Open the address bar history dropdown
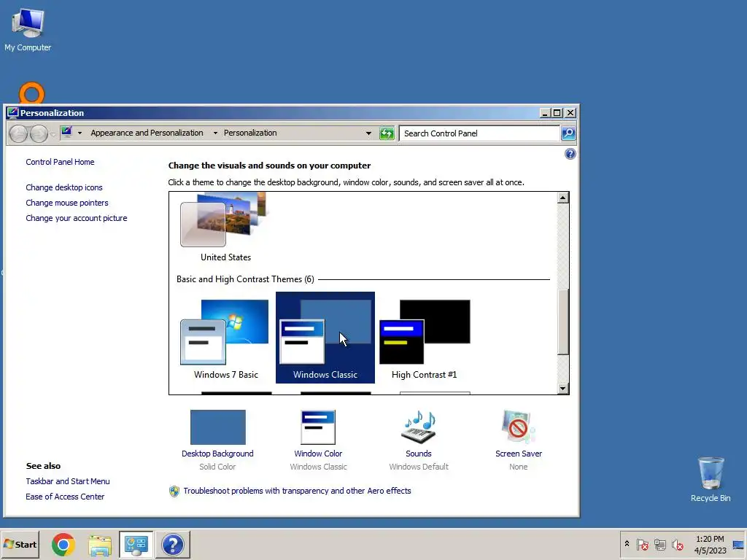The image size is (747, 560). tap(368, 133)
